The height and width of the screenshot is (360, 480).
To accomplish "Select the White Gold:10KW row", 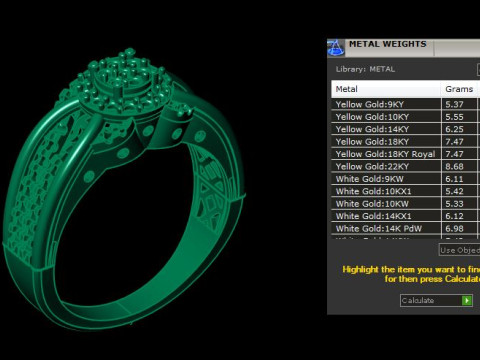I will tap(406, 204).
